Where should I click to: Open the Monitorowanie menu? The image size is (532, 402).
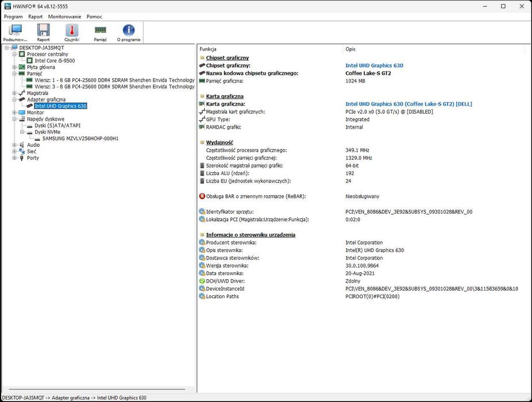click(64, 16)
